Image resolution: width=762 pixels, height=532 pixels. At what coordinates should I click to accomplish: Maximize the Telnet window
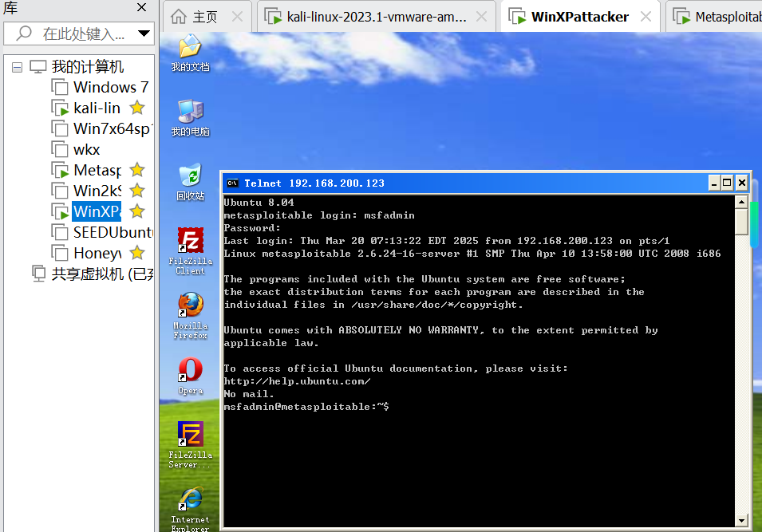click(727, 183)
